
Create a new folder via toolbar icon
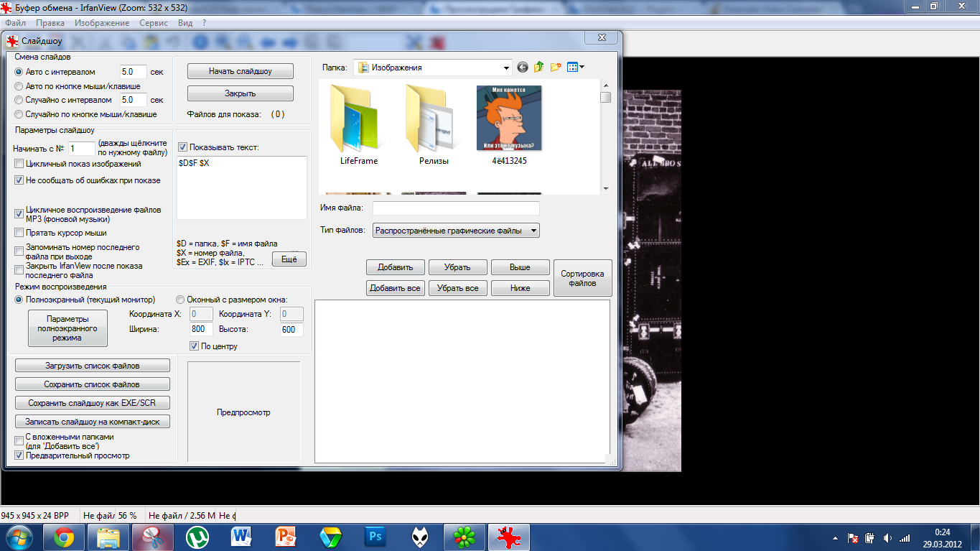tap(556, 68)
